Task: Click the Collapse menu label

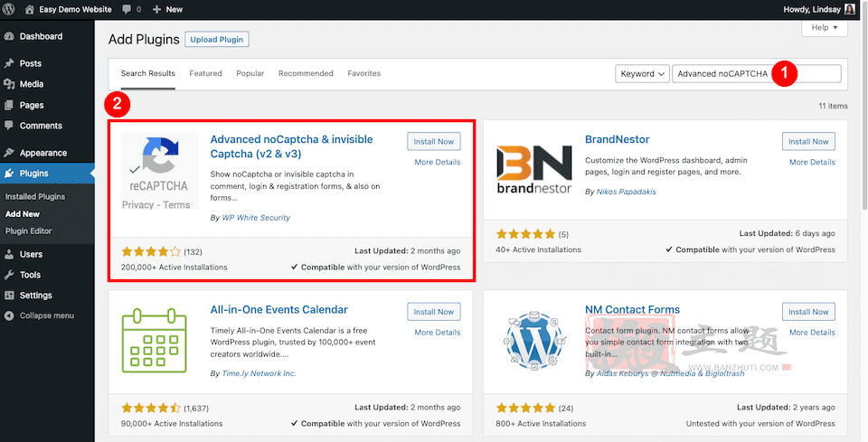Action: pos(46,315)
